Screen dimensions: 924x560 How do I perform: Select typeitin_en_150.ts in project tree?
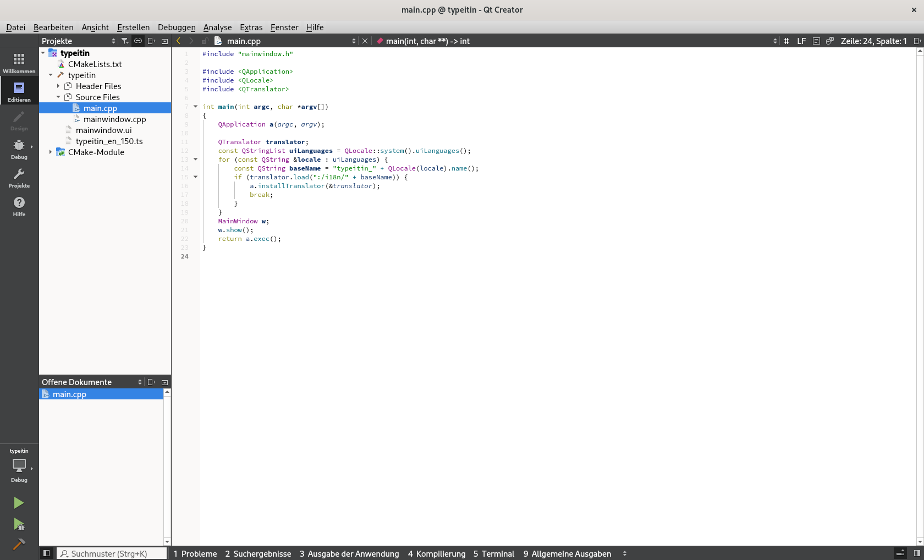[x=109, y=141]
